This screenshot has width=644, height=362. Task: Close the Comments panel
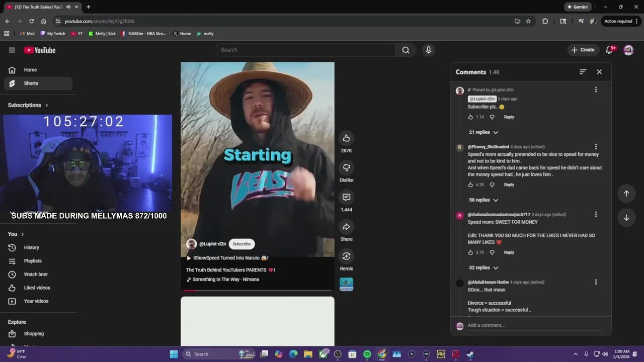[599, 72]
